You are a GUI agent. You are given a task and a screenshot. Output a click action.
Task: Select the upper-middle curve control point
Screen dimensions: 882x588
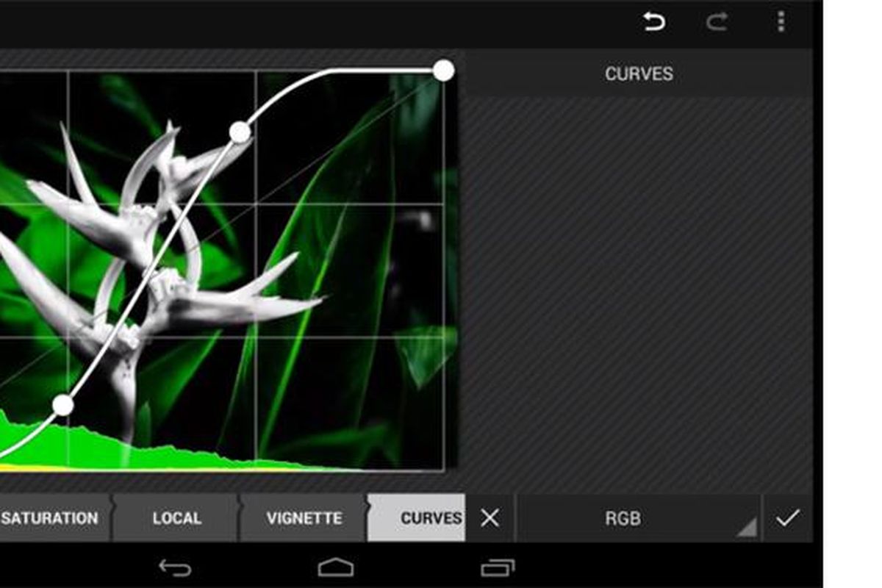click(x=240, y=132)
